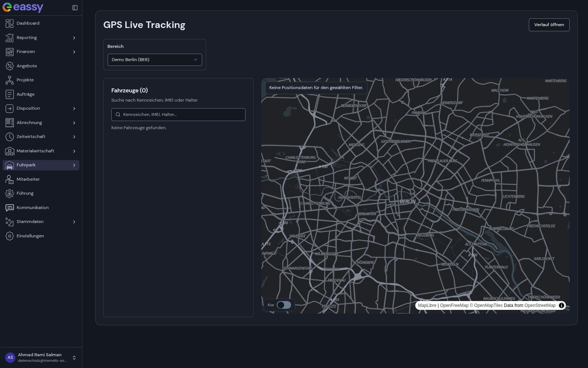
Task: Expand the Reporting submenu chevron
Action: pyautogui.click(x=74, y=38)
